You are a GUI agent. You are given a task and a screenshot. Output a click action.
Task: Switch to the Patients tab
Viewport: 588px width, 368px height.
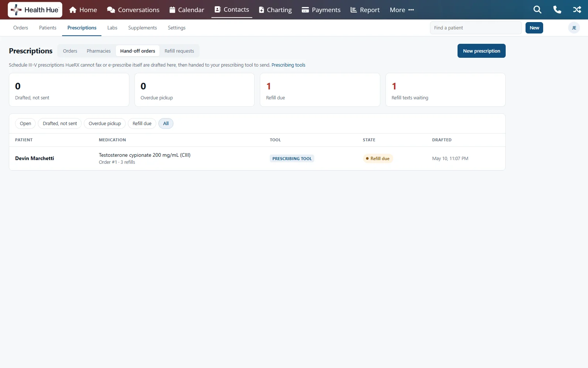[48, 28]
